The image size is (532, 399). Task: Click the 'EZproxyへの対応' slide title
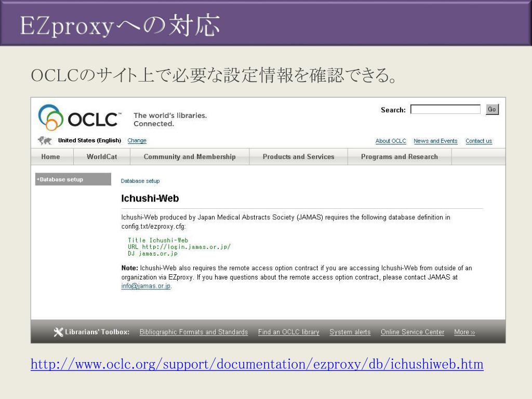pyautogui.click(x=120, y=25)
